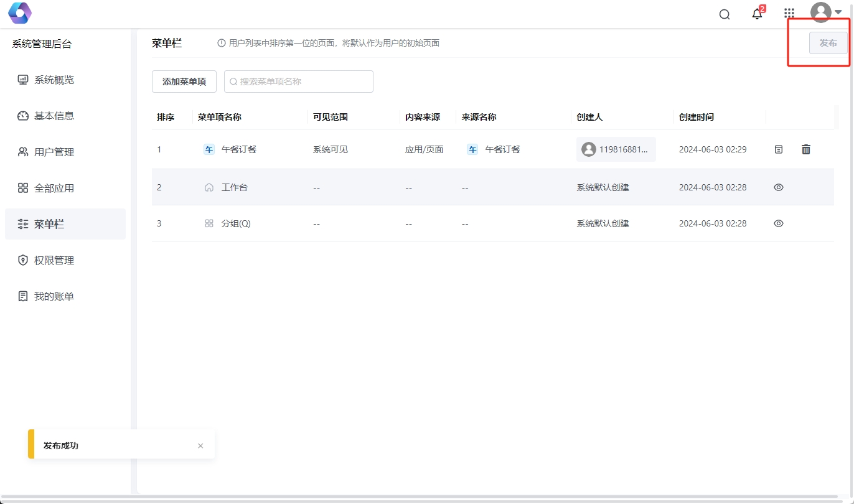Click the 午餐订餐 app icon in row 1
The width and height of the screenshot is (854, 504).
[x=209, y=149]
